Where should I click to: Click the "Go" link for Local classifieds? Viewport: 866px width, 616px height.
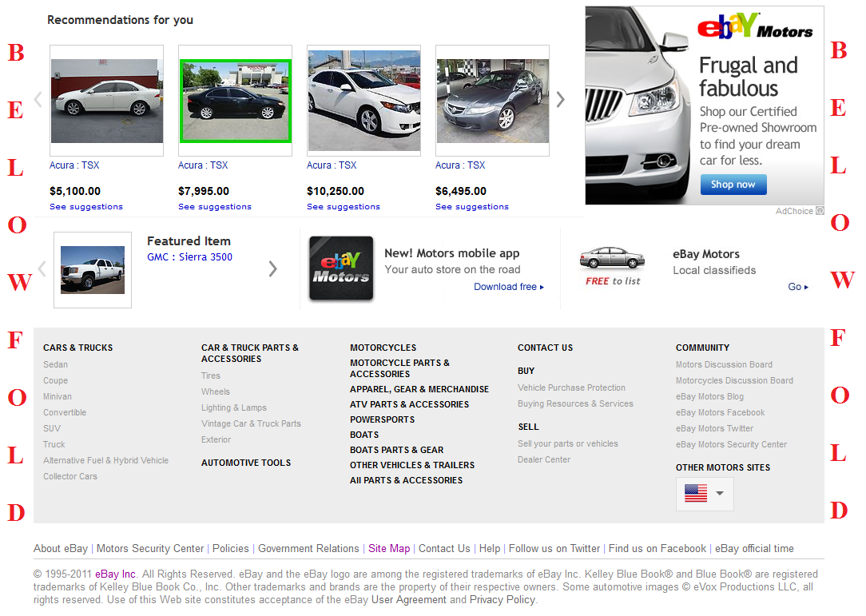point(796,286)
